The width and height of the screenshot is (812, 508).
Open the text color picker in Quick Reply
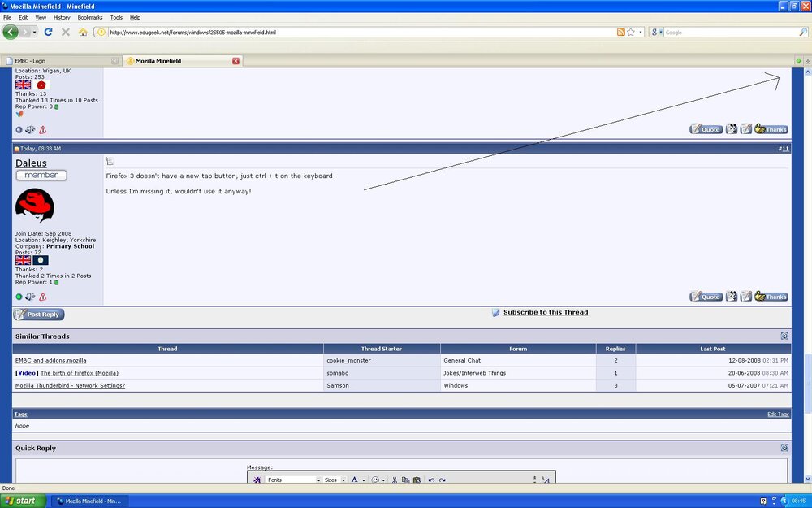click(357, 480)
